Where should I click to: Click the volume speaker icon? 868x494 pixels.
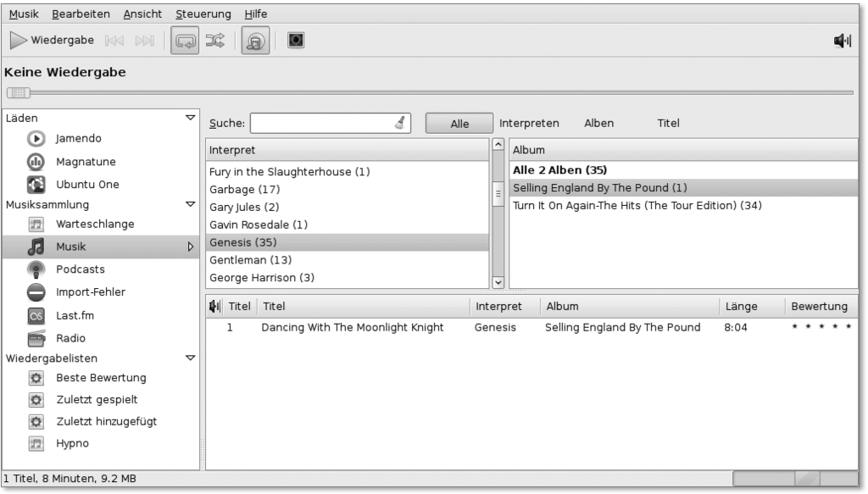point(842,41)
